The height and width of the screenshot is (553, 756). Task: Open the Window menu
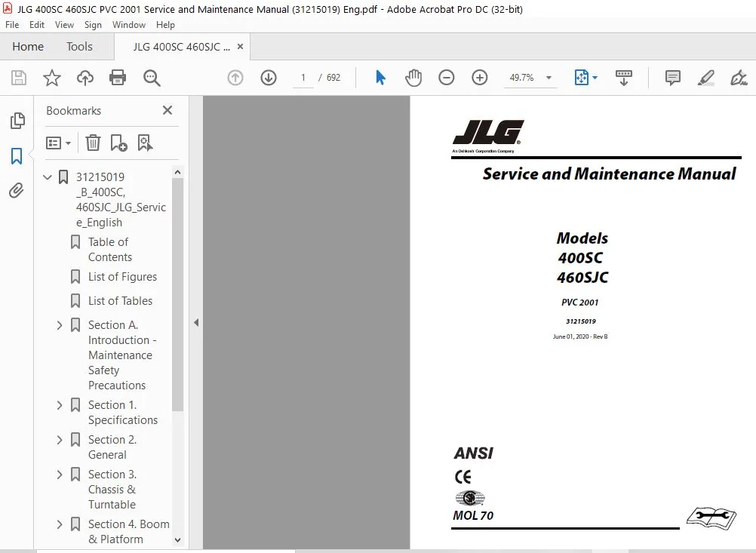click(129, 25)
